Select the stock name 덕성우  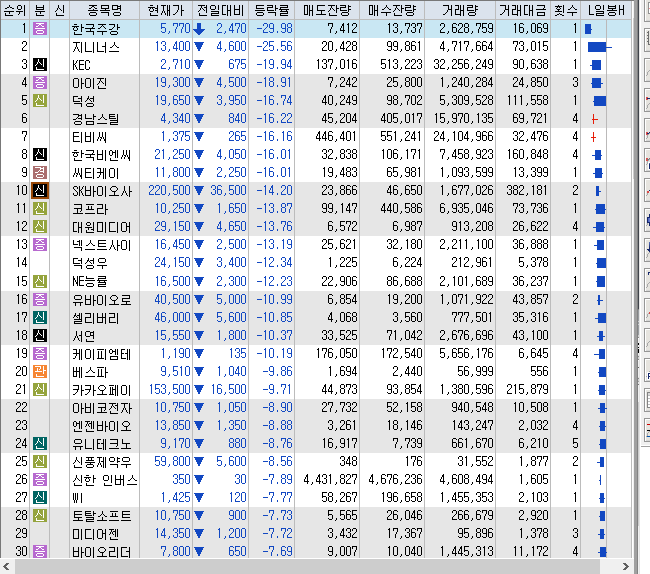tap(90, 263)
